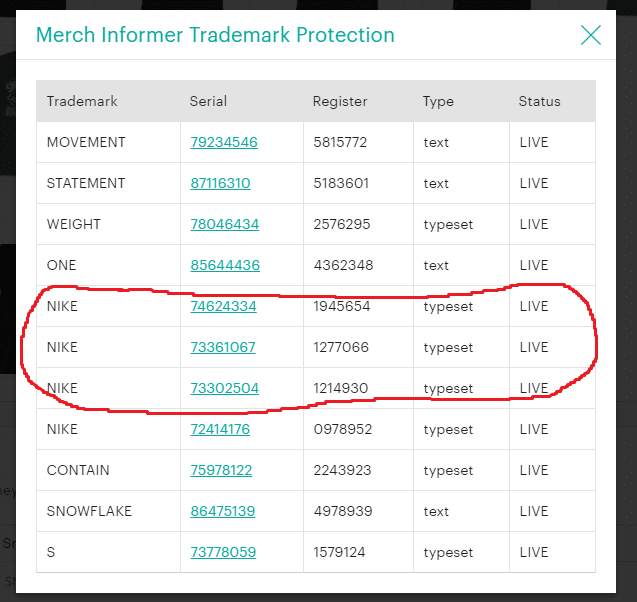Click the Merch Informer Trademark Protection title
637x602 pixels.
click(x=215, y=35)
